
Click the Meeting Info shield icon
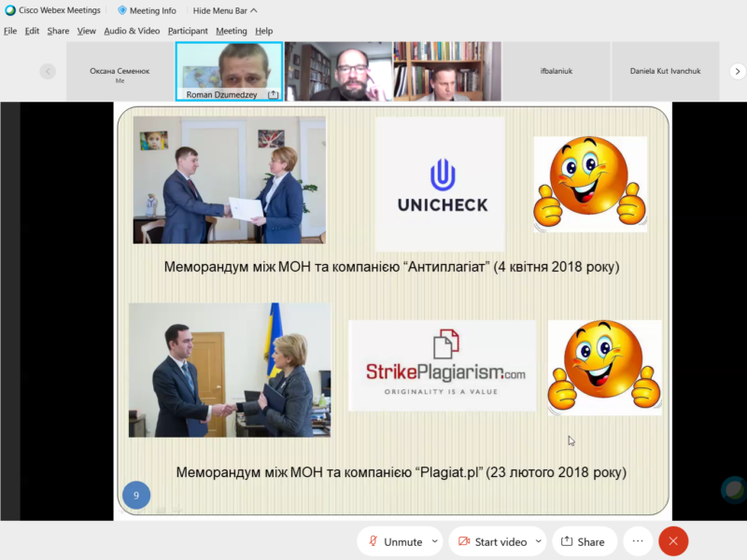(x=122, y=10)
